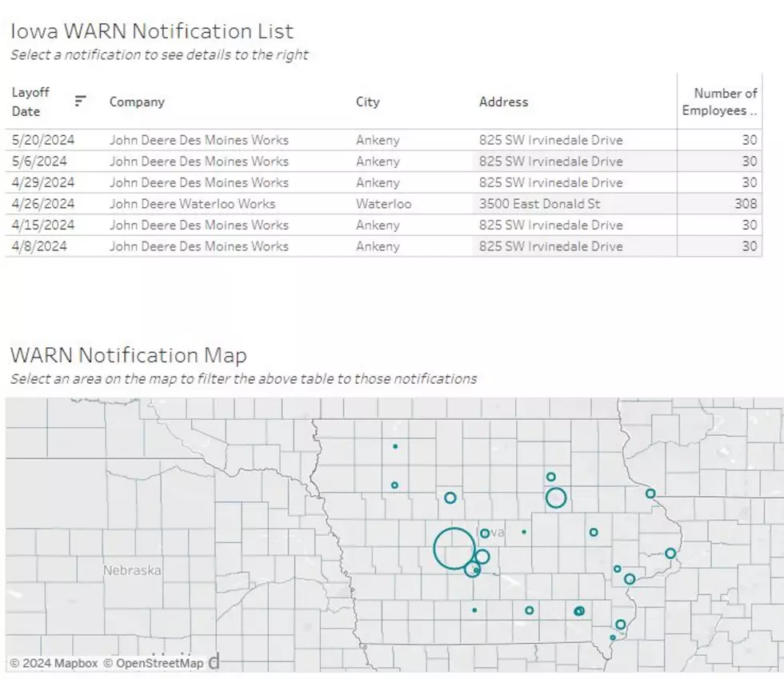Open the OpenStreetMap attribution link
The width and height of the screenshot is (784, 679).
click(154, 664)
